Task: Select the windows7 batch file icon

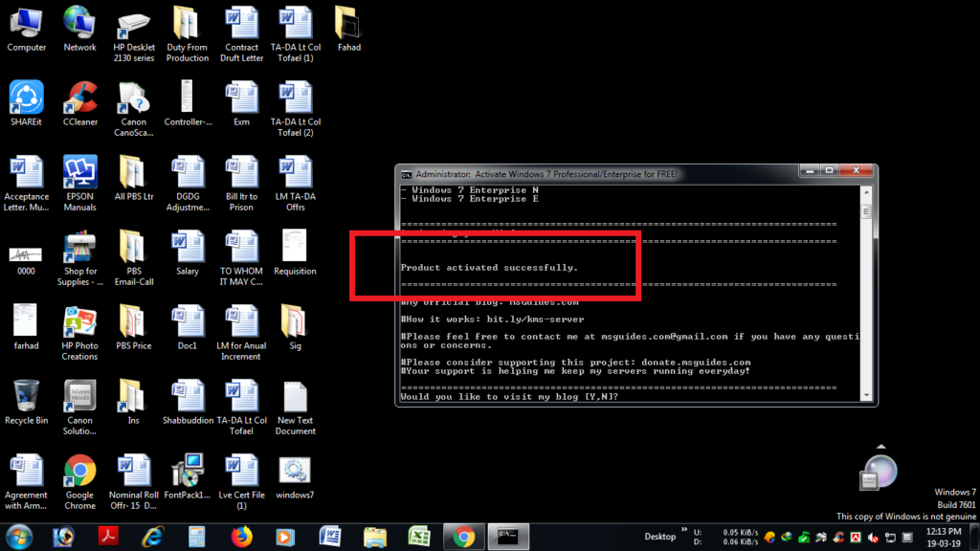Action: coord(295,477)
